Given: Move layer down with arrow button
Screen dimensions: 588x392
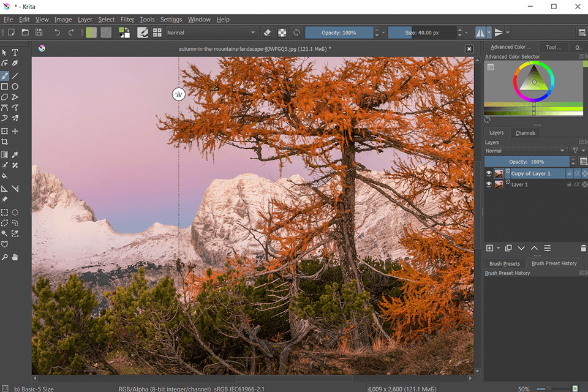Looking at the screenshot, I should pos(521,248).
